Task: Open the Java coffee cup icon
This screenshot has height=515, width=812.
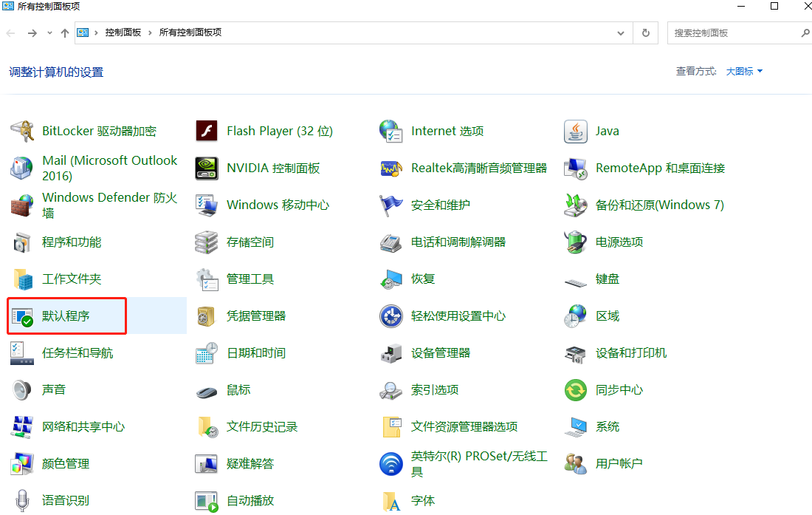Action: click(x=575, y=131)
